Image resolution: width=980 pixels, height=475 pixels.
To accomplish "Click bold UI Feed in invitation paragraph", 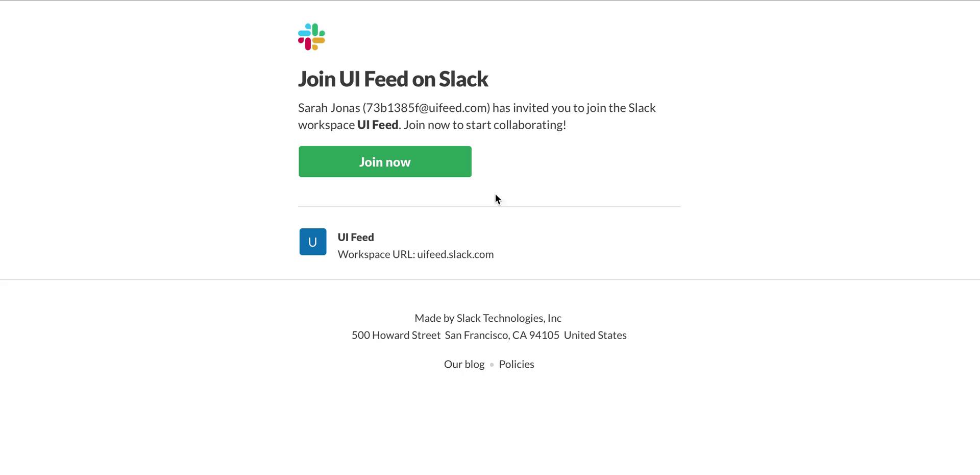I will tap(378, 125).
